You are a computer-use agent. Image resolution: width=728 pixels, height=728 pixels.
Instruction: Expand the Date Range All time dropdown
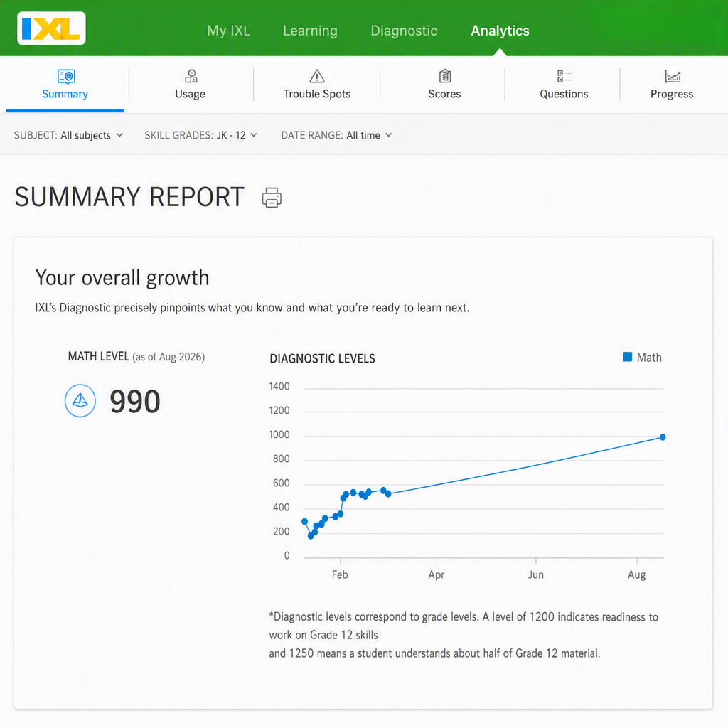[336, 135]
